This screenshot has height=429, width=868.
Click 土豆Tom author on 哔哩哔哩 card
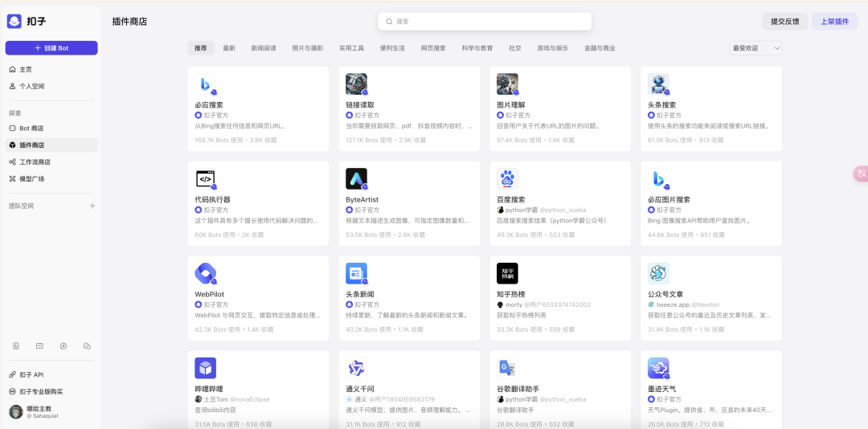(216, 399)
